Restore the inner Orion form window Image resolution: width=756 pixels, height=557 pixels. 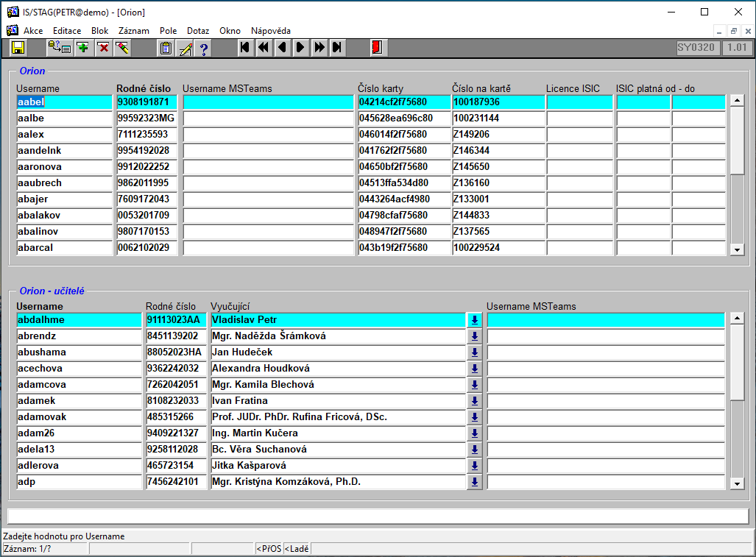[x=733, y=32]
